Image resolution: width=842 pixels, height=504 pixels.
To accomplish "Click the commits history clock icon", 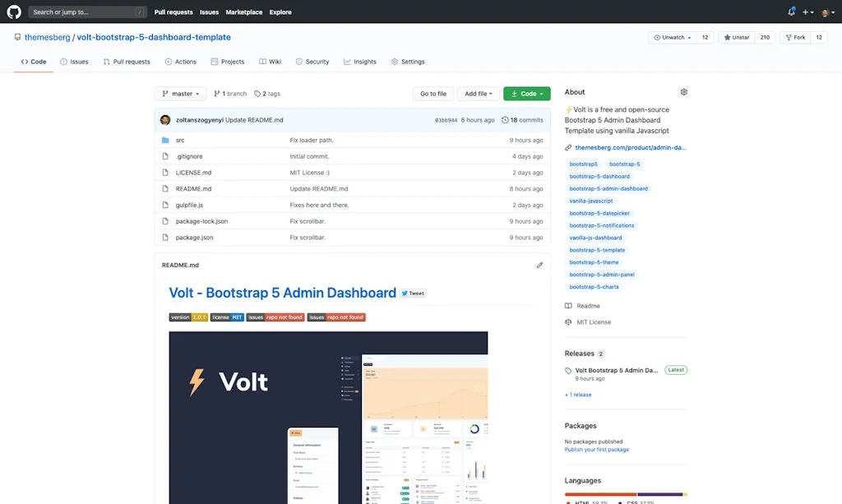I will pos(505,120).
